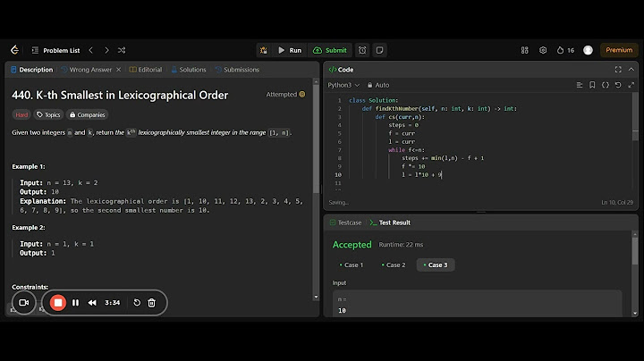Click the 'Accepted' result text
Viewport: 644px width, 361px height.
point(352,245)
